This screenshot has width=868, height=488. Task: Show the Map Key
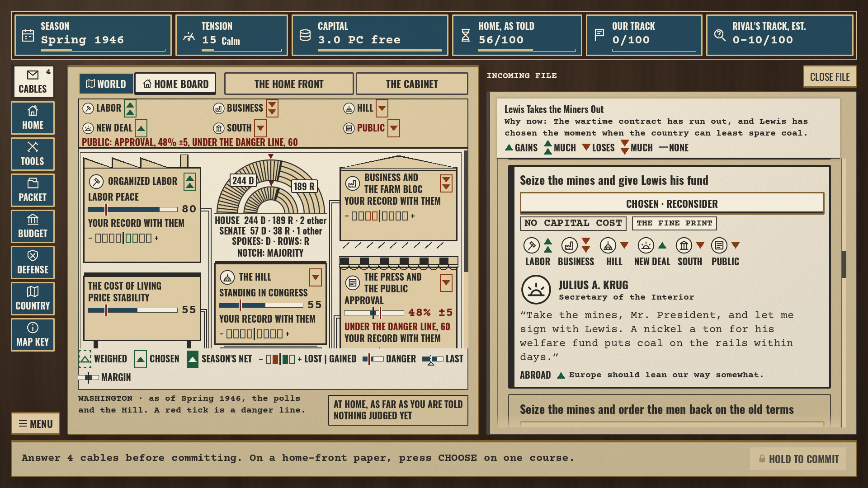point(33,335)
